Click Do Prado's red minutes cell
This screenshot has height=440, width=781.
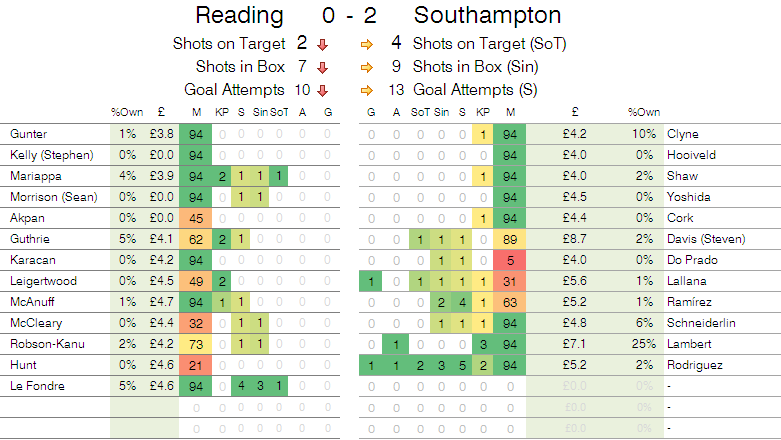tap(511, 260)
